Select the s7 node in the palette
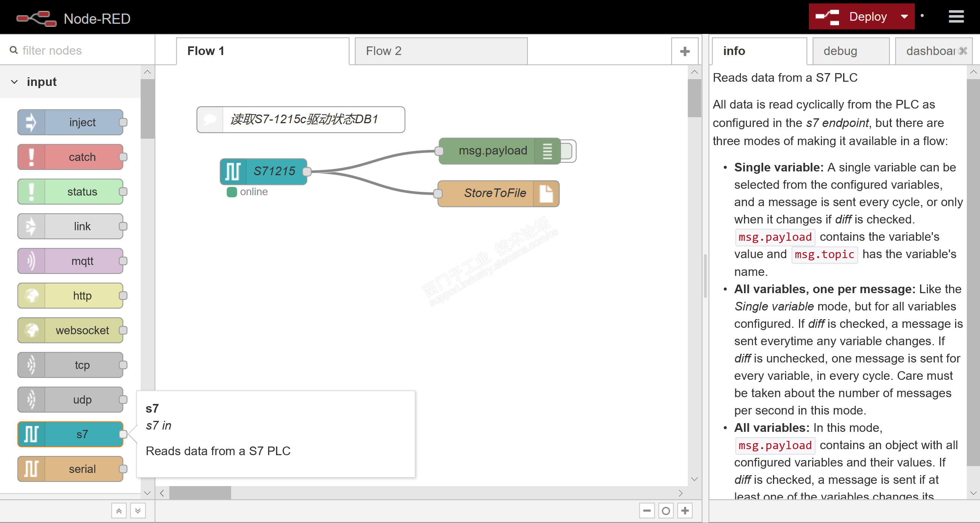 82,434
